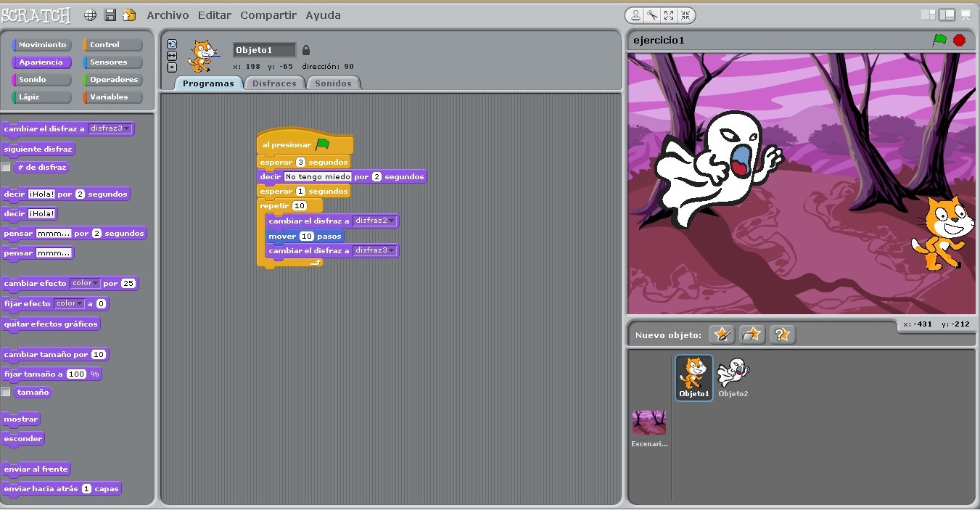Screen dimensions: 980x513
Task: Select the Objeto2 ghost sprite thumbnail
Action: (x=733, y=377)
